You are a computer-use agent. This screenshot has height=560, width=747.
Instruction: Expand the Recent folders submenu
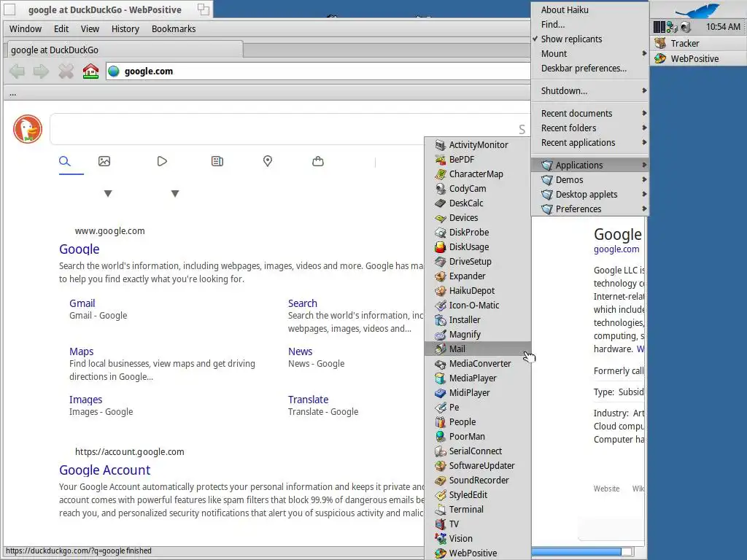click(x=589, y=128)
